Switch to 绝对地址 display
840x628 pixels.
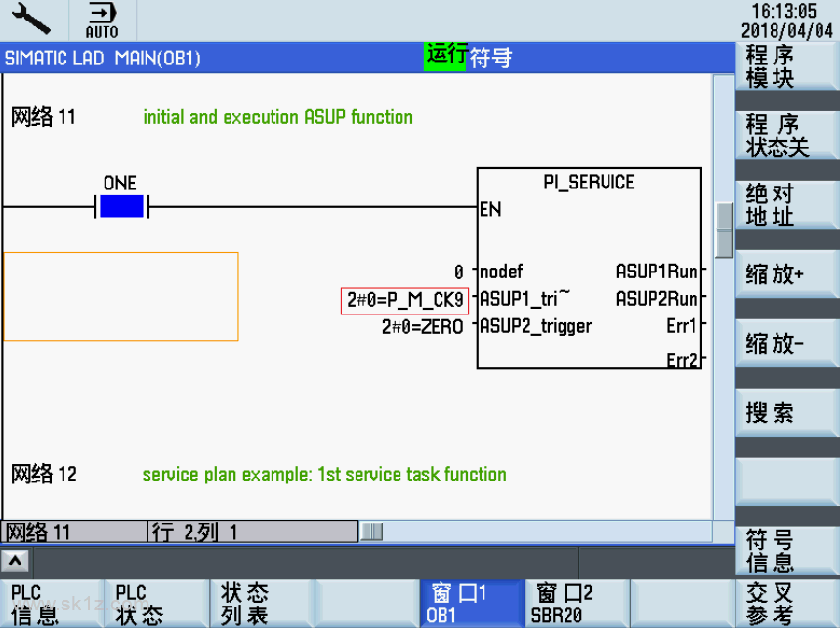pos(786,205)
